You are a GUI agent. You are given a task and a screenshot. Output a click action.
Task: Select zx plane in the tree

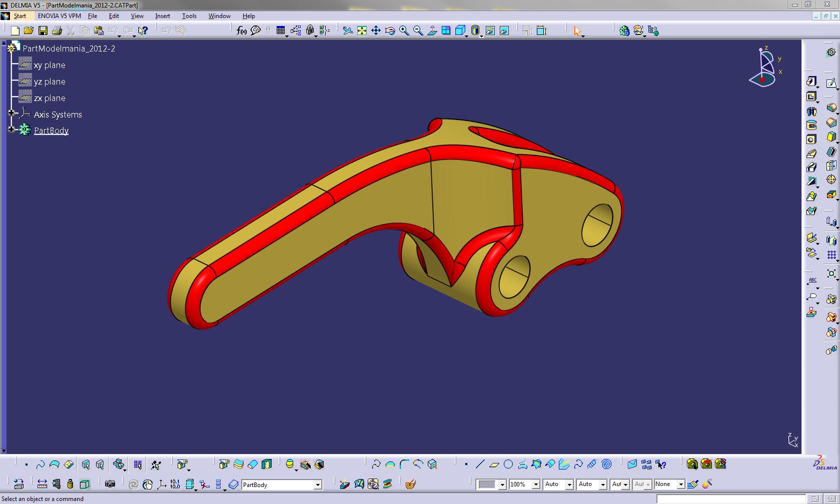coord(50,98)
